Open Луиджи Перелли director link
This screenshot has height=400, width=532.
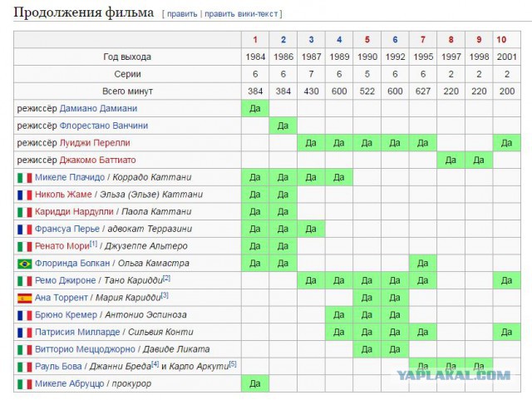click(x=95, y=143)
